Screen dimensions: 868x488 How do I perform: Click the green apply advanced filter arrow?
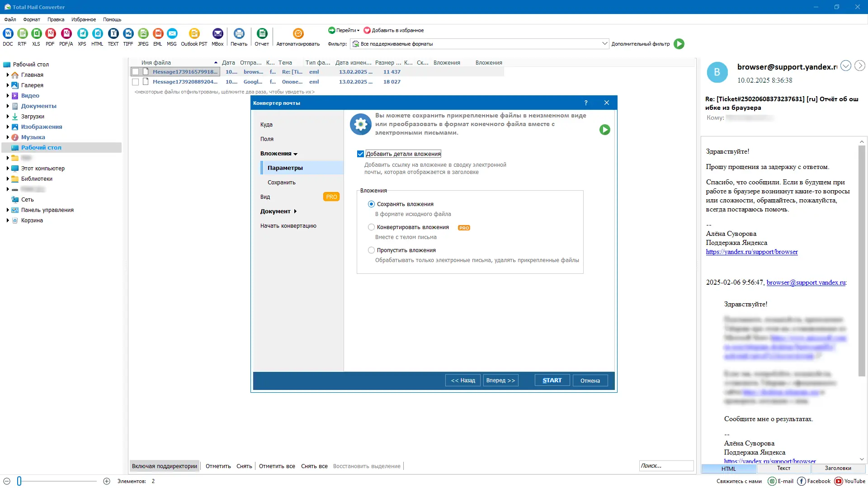click(679, 44)
